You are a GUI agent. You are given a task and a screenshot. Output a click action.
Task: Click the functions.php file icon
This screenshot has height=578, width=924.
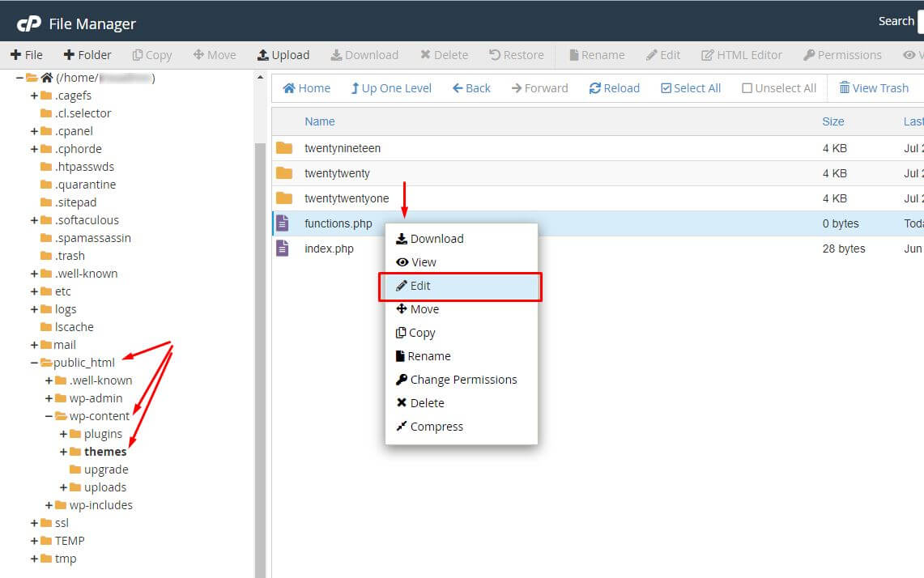click(x=283, y=223)
